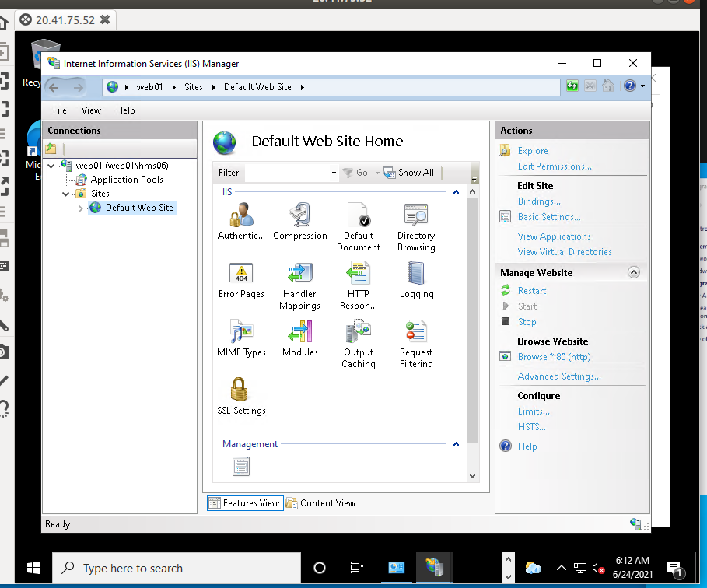Open the SSL Settings feature
The width and height of the screenshot is (707, 588).
[x=241, y=396]
